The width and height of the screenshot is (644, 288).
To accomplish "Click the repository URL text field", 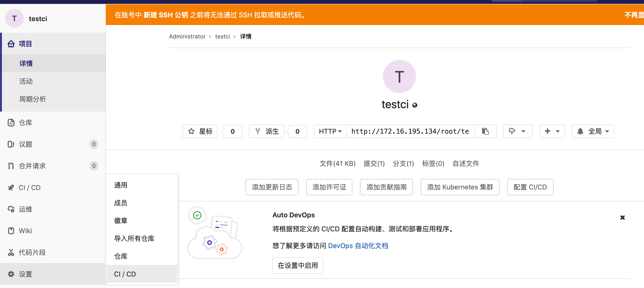I will [x=410, y=131].
